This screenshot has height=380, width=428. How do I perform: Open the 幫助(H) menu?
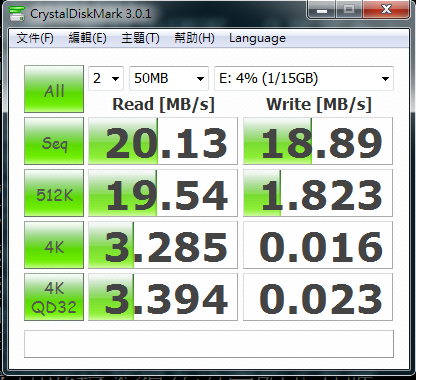tap(194, 38)
